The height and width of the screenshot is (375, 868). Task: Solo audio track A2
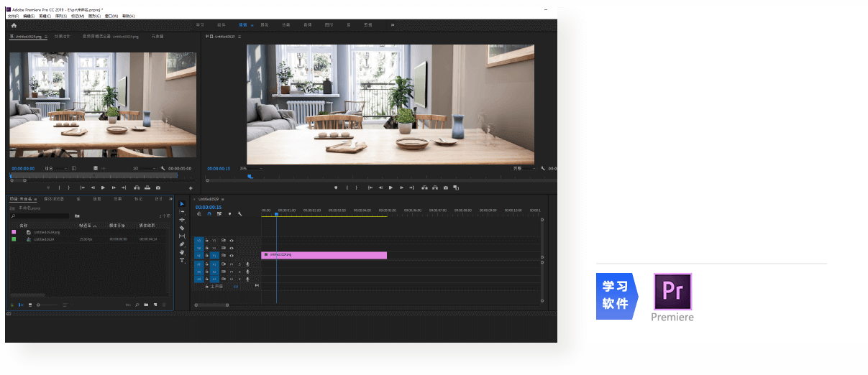(239, 272)
